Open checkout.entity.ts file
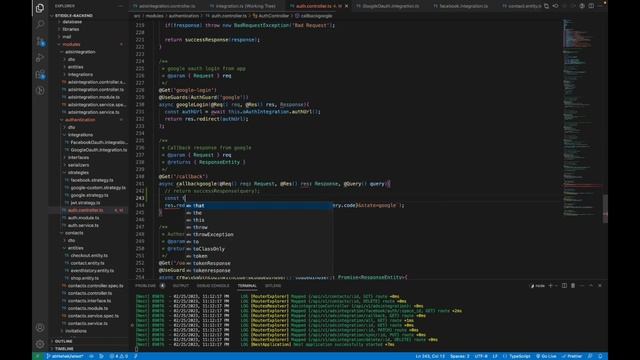 pyautogui.click(x=89, y=256)
